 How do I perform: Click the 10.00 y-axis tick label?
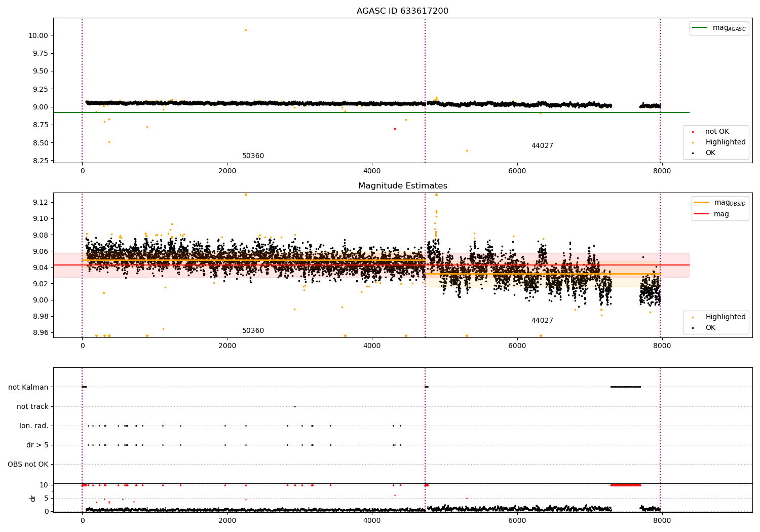tap(38, 35)
